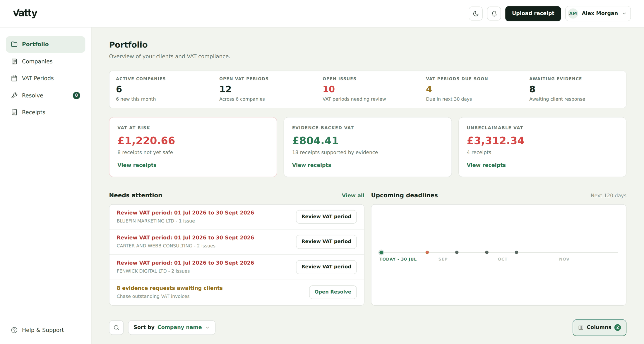Click the Awaiting Evidence count 8
The image size is (644, 344).
(x=532, y=89)
